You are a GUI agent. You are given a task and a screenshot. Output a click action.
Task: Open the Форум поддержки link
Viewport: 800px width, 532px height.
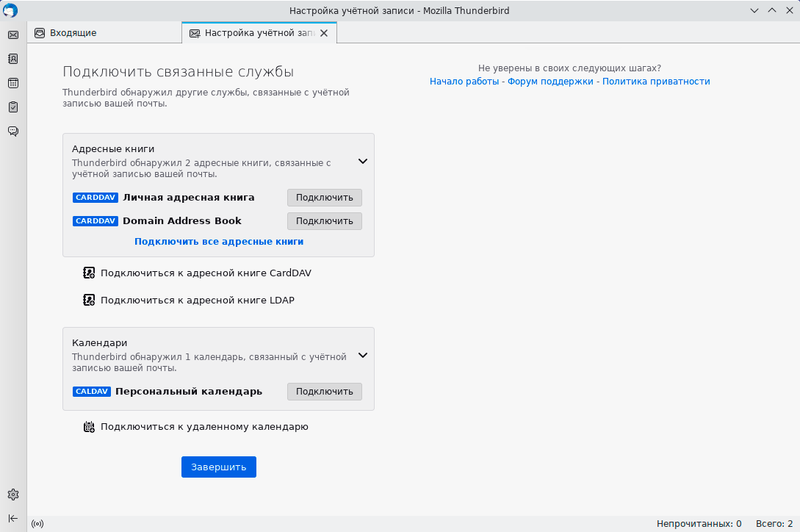550,82
